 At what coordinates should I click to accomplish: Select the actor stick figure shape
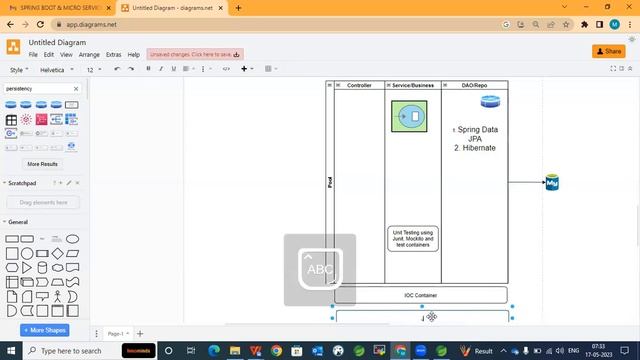tap(57, 296)
